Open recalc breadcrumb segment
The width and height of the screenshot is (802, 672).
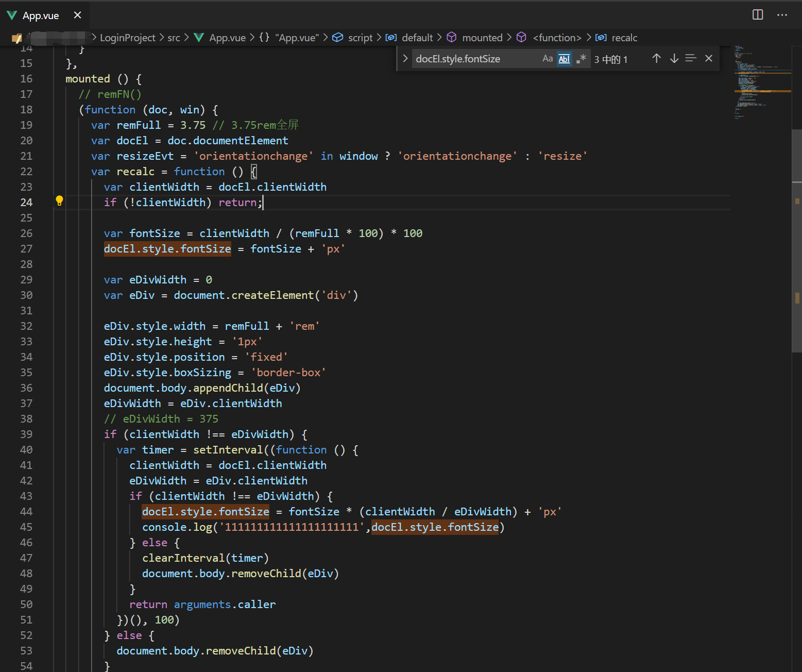(x=617, y=38)
